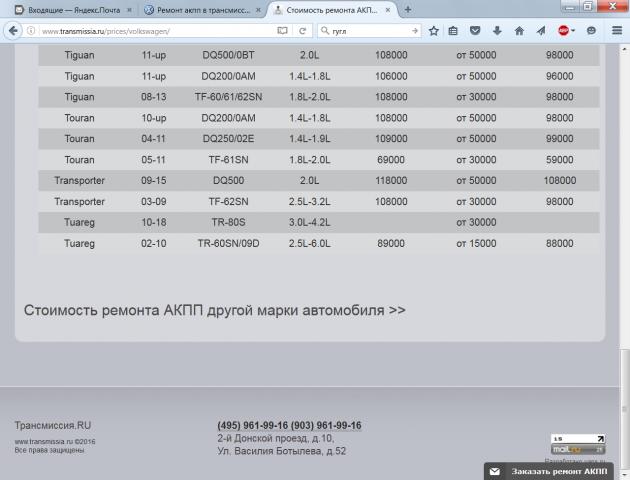Open a new tab with plus button
630x480 pixels.
tap(407, 10)
